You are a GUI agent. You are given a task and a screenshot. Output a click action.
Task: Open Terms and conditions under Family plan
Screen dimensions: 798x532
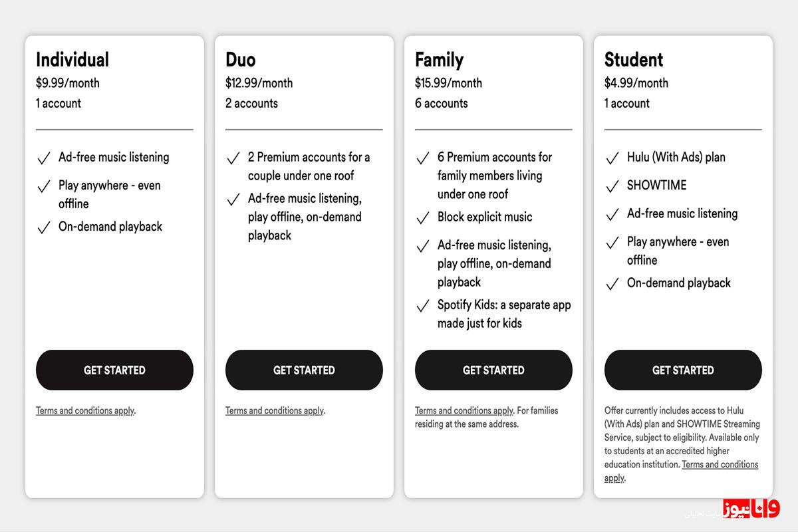click(x=464, y=410)
